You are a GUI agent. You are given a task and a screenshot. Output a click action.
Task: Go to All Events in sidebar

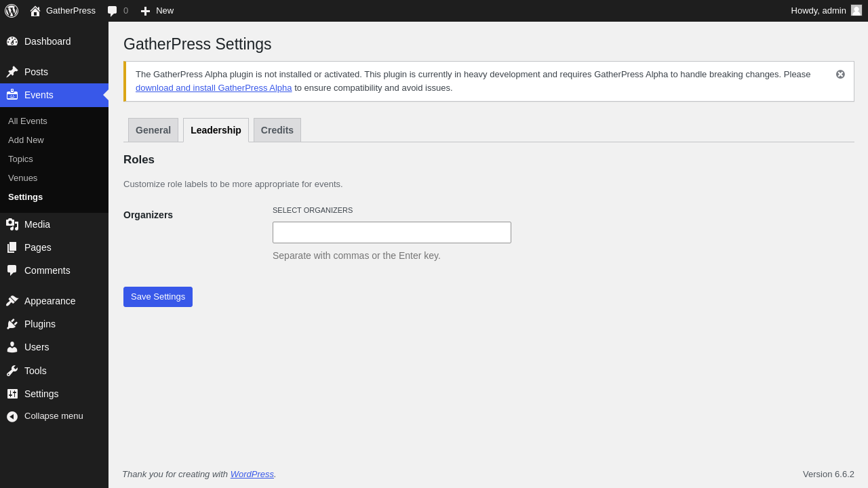(28, 121)
